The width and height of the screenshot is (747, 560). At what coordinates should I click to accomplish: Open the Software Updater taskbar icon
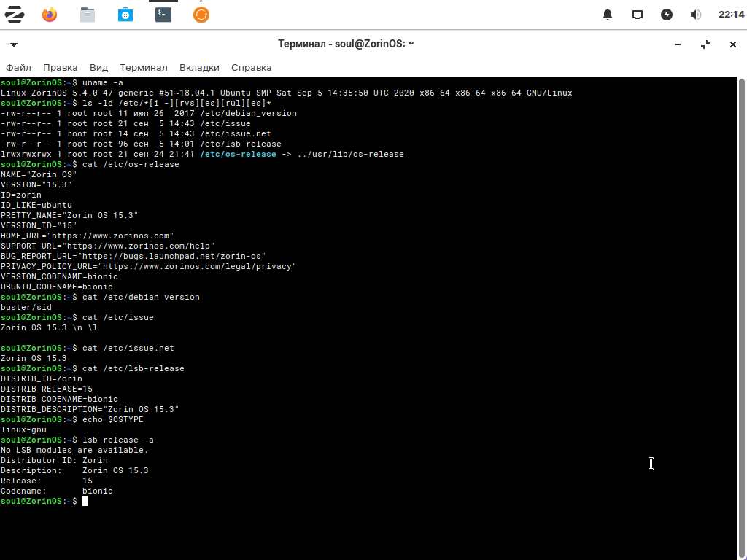(201, 15)
